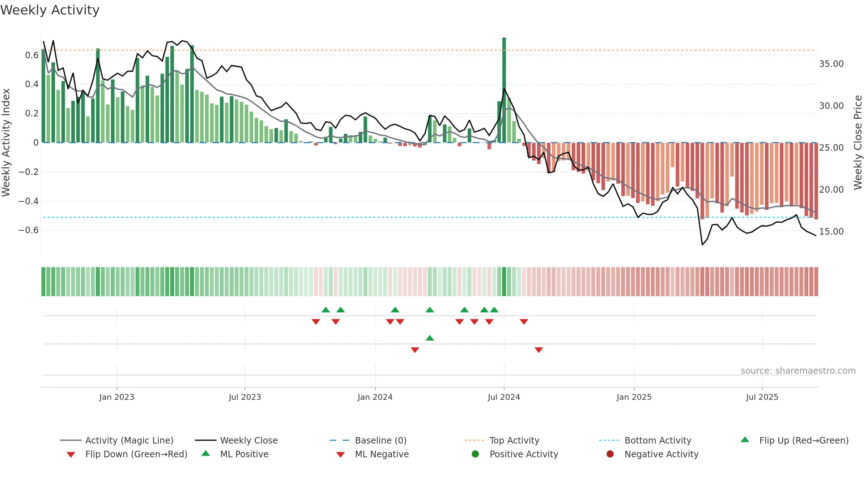Click the Flip Down red triangle legend icon
The height and width of the screenshot is (488, 868).
(x=71, y=455)
